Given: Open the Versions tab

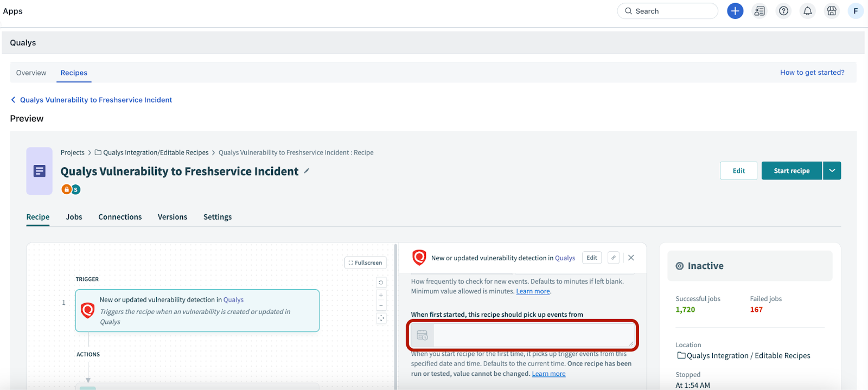Looking at the screenshot, I should [x=173, y=217].
